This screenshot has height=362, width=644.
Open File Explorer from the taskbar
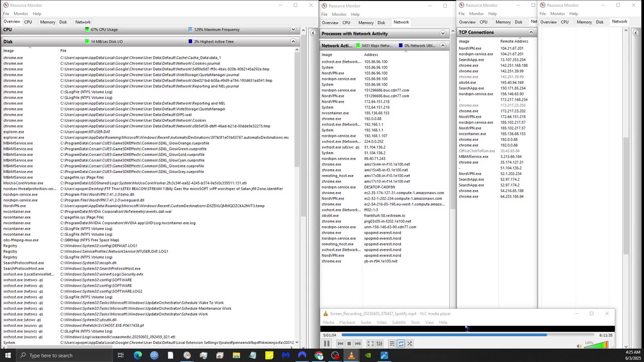point(236,355)
